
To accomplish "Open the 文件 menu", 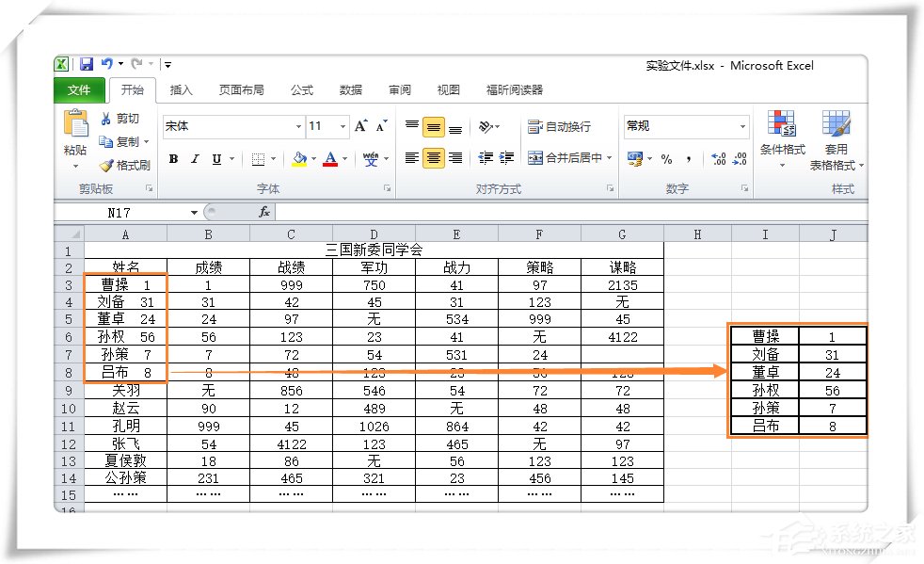I will [x=80, y=90].
